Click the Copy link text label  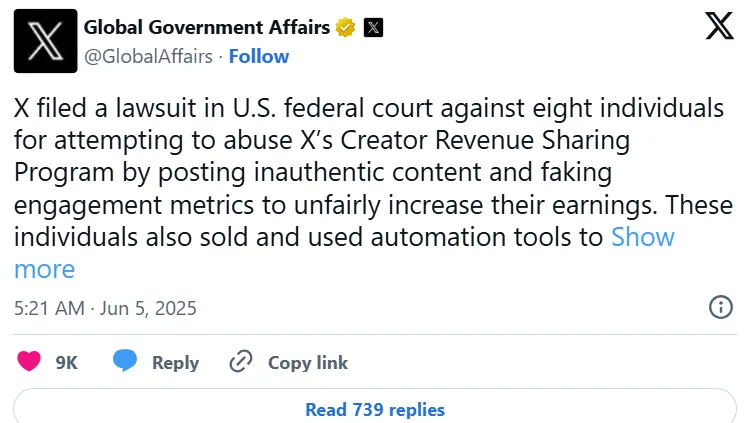(x=308, y=363)
